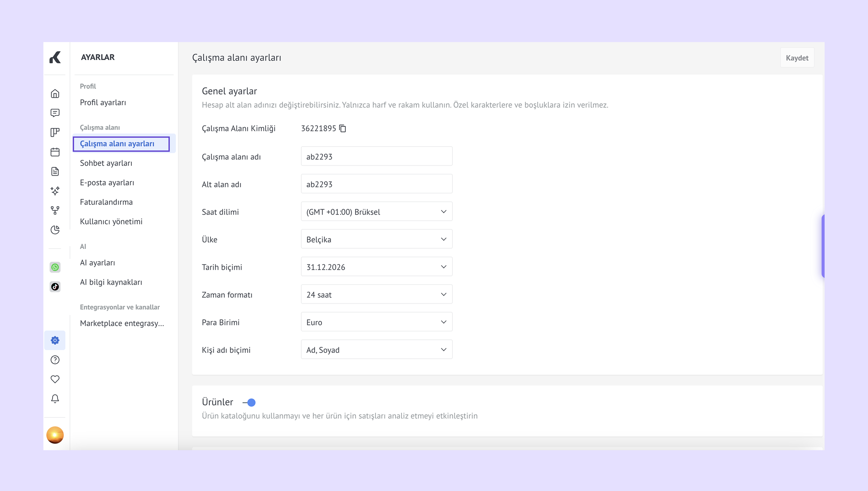
Task: Click the Çalışma alanı adı input field
Action: 376,157
